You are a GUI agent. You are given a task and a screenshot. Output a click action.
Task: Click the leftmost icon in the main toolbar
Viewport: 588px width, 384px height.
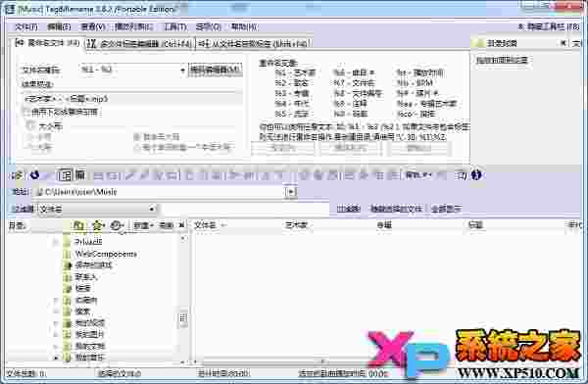(18, 175)
